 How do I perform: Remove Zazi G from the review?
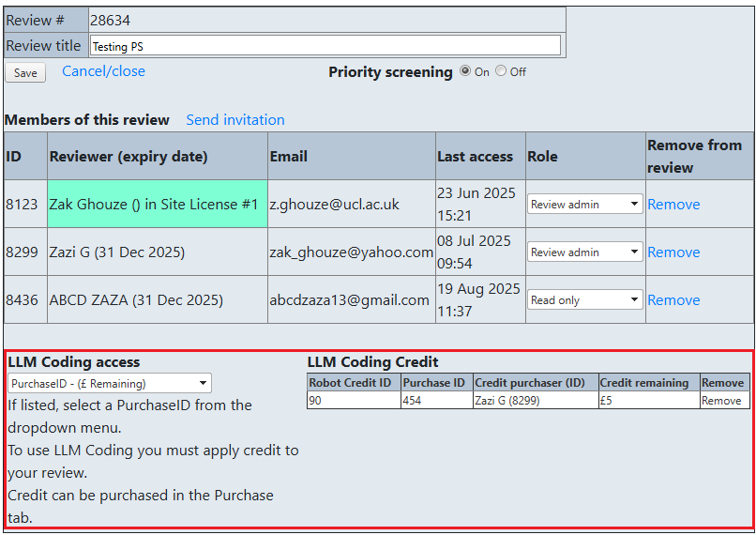[673, 252]
